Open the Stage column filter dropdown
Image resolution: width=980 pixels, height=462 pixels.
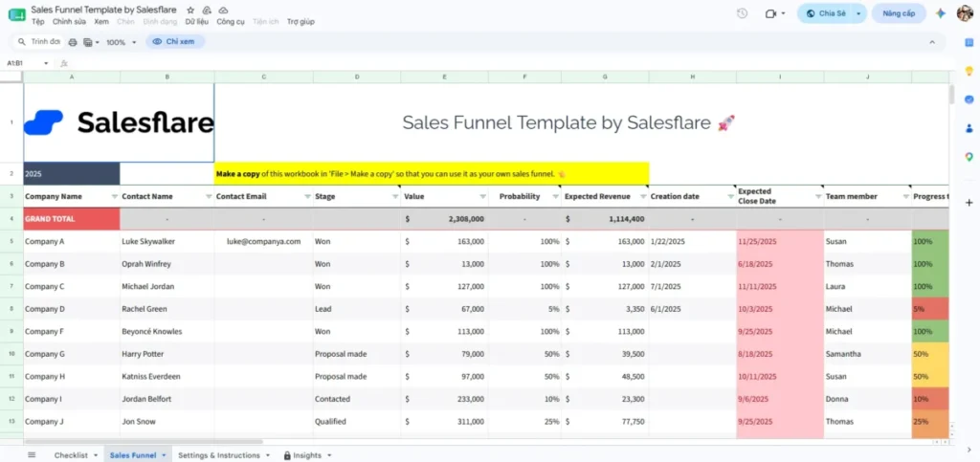(395, 197)
